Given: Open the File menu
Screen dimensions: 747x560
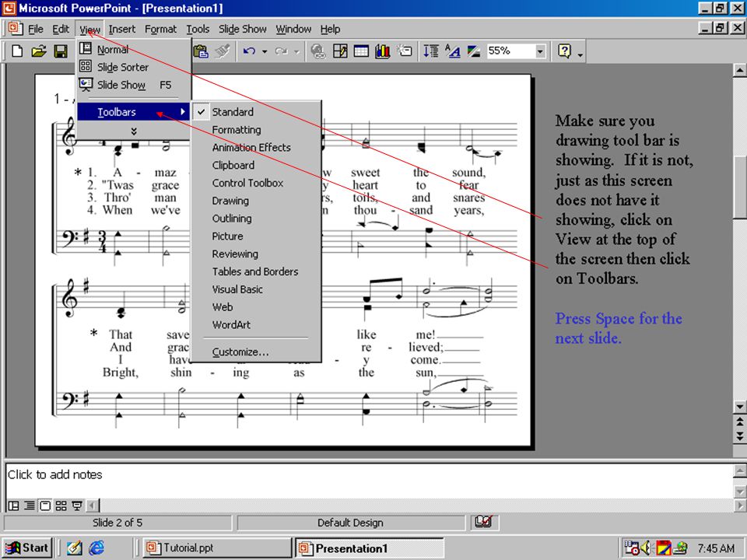Looking at the screenshot, I should coord(36,29).
